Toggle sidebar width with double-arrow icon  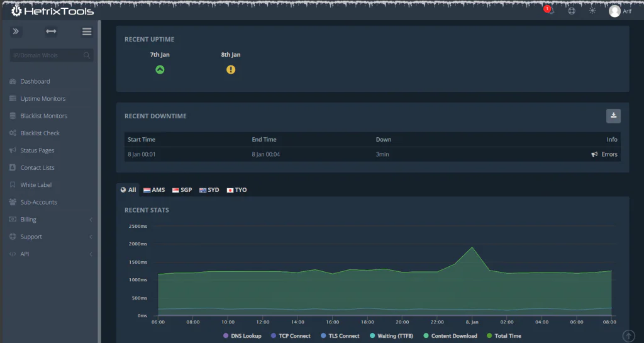(x=51, y=31)
